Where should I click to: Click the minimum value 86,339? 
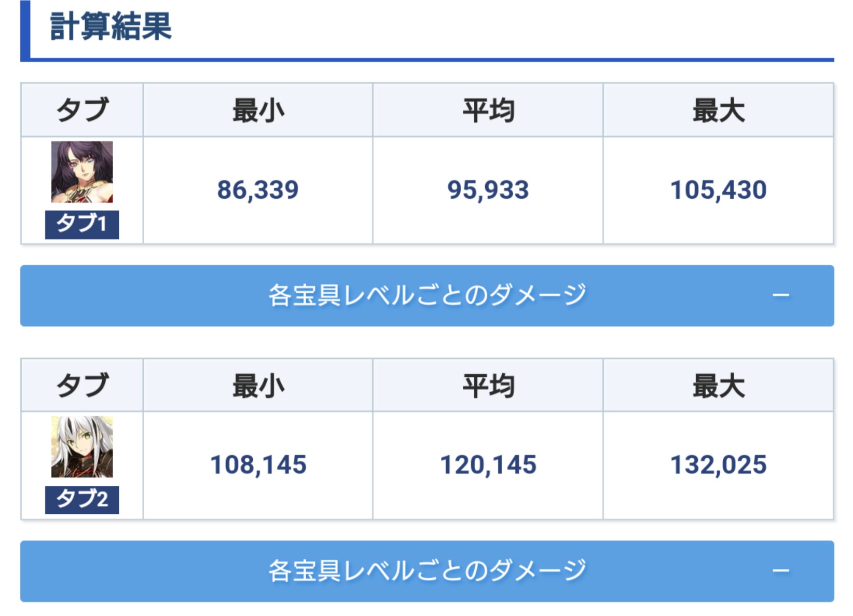[x=258, y=190]
